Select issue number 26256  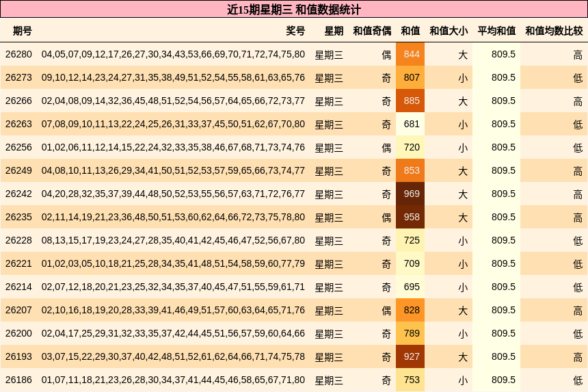click(18, 147)
